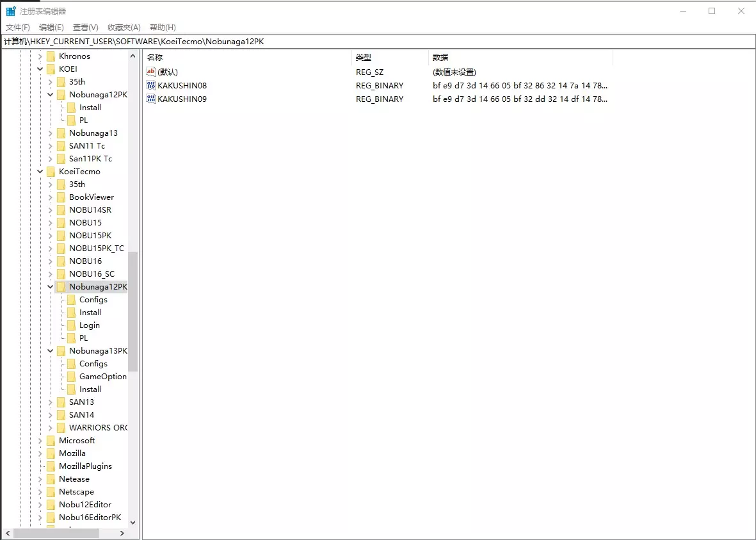Expand the Khronos key

coord(40,56)
